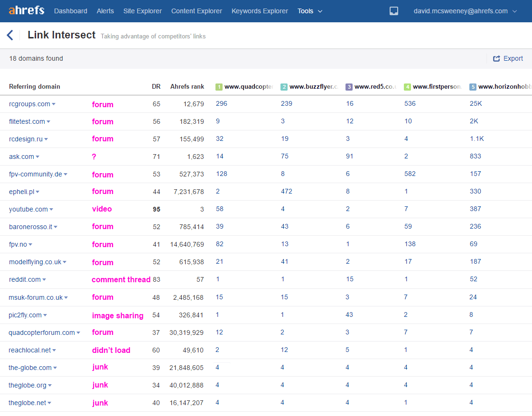Open the theglobe.org domain link
The image size is (532, 416).
28,386
